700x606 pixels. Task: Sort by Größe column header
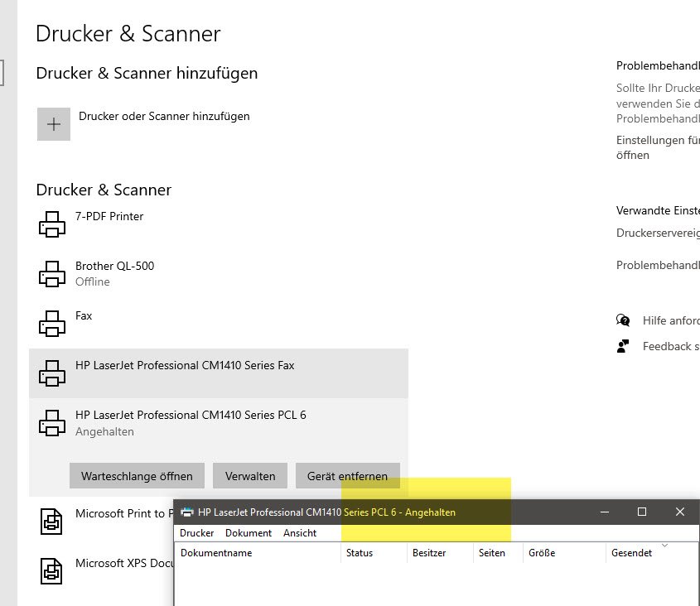click(564, 553)
